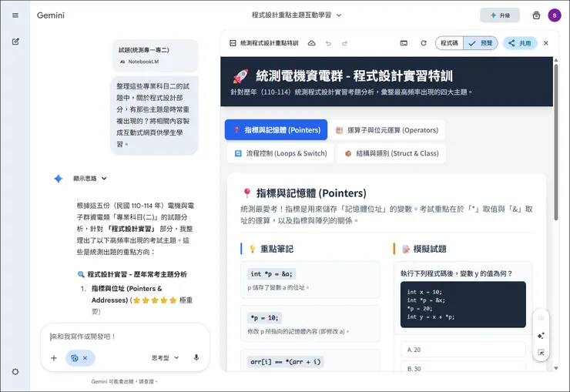
Task: Click the rocket icon in banner
Action: click(x=240, y=76)
